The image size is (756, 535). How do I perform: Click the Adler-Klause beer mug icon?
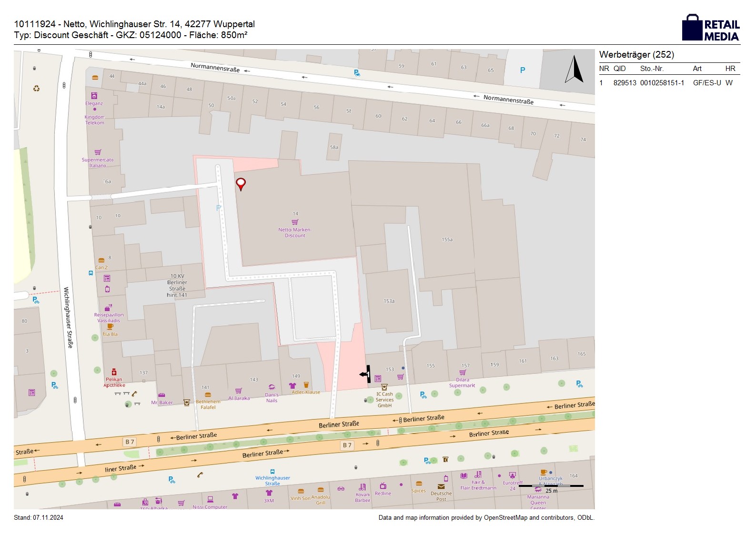[x=306, y=385]
